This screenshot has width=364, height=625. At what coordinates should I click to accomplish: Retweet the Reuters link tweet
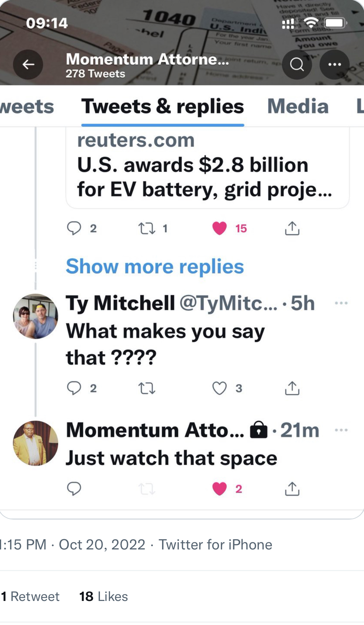pos(147,228)
